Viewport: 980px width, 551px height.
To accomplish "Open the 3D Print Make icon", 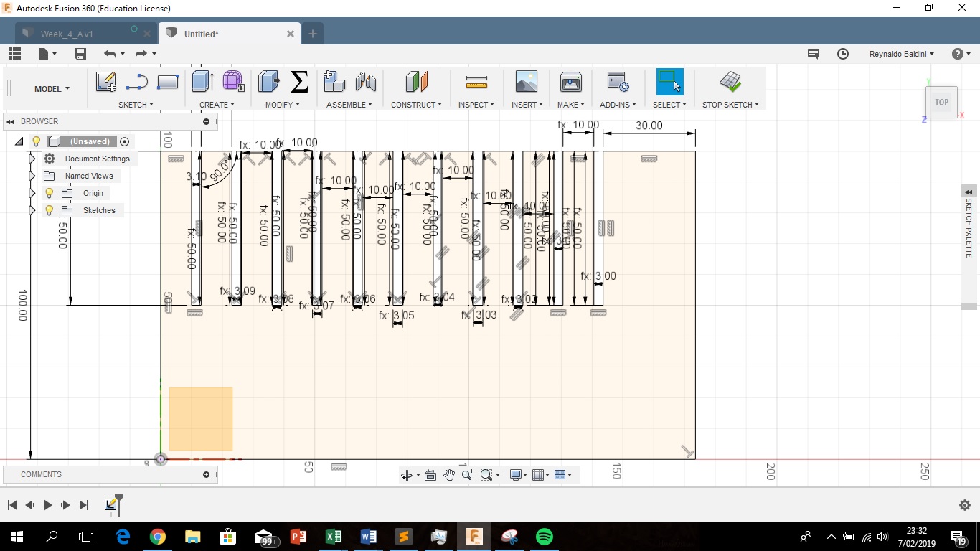I will [571, 82].
